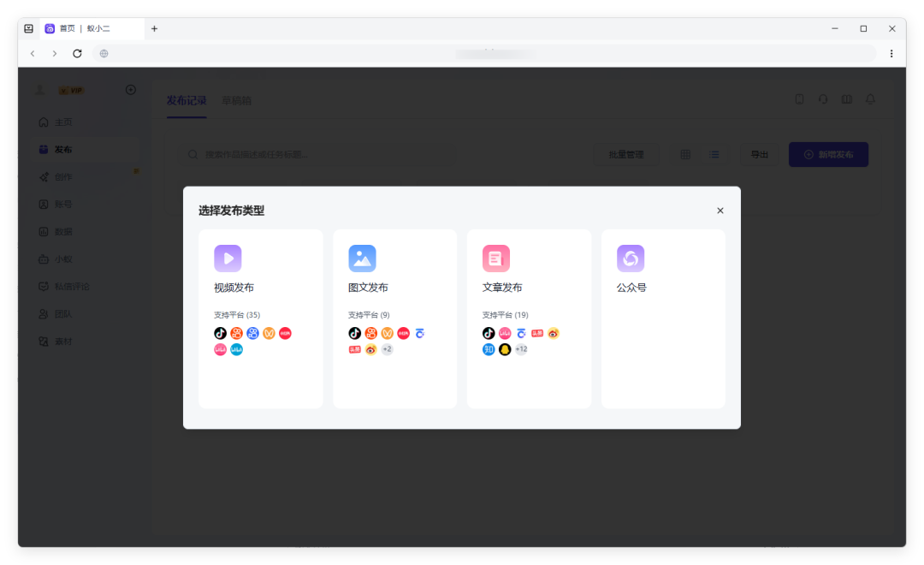
Task: Open the tab search icon at the tab strip start
Action: point(28,28)
